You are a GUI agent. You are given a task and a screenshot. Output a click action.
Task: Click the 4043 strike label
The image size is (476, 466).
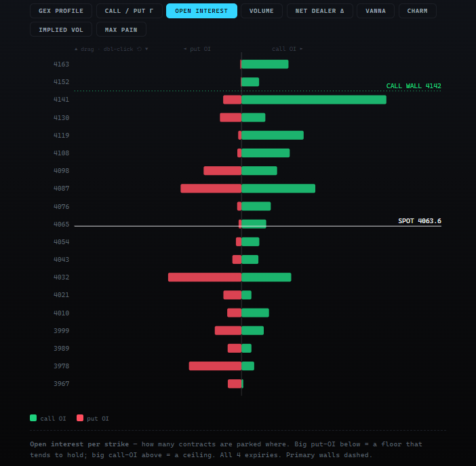point(61,259)
